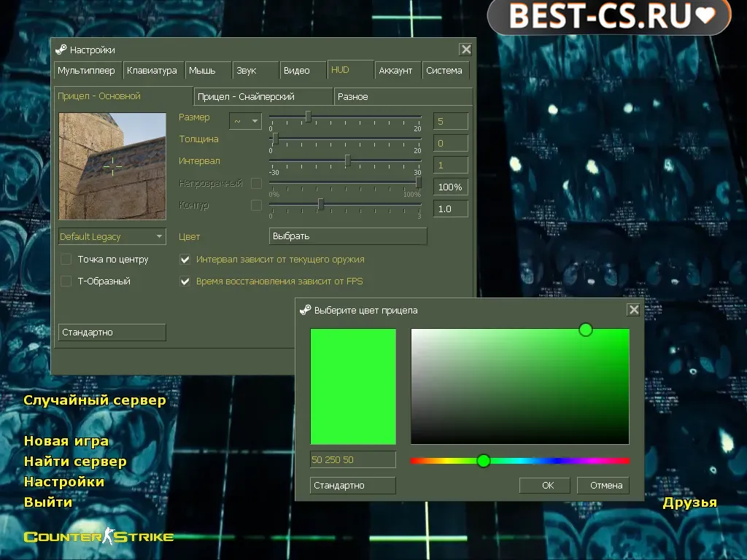This screenshot has height=560, width=747.
Task: Click the Размер value field showing 5
Action: pyautogui.click(x=451, y=121)
